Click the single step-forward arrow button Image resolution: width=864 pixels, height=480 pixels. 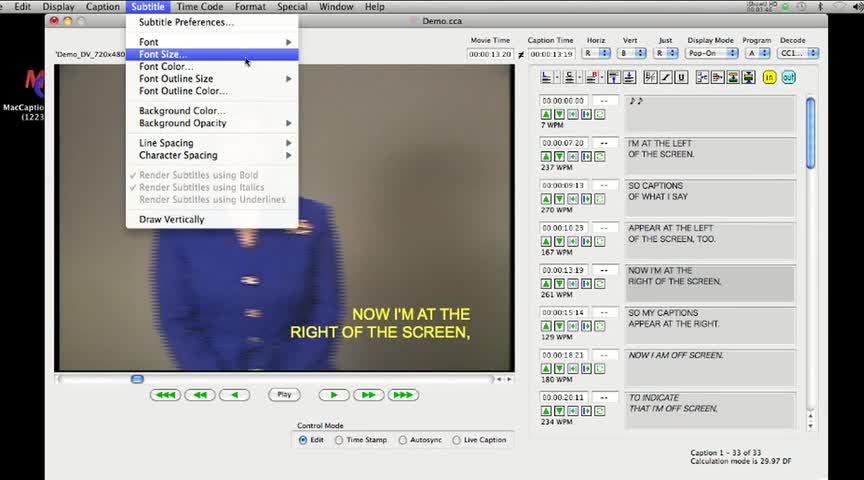pyautogui.click(x=334, y=395)
